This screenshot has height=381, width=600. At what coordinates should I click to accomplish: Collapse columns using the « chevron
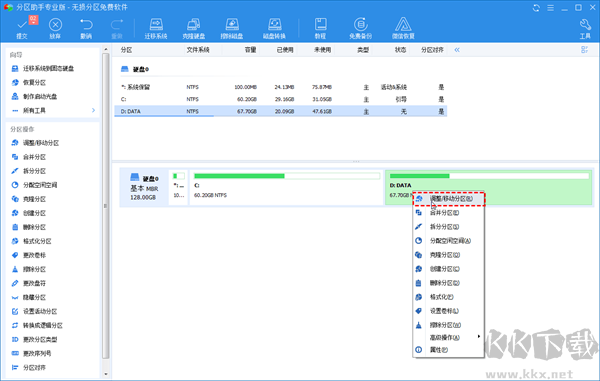click(x=457, y=50)
